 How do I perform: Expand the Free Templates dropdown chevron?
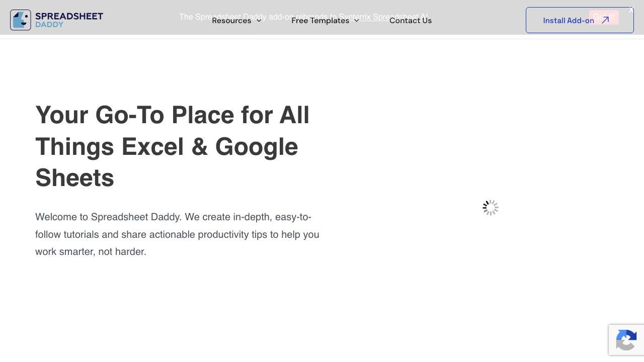pyautogui.click(x=356, y=21)
